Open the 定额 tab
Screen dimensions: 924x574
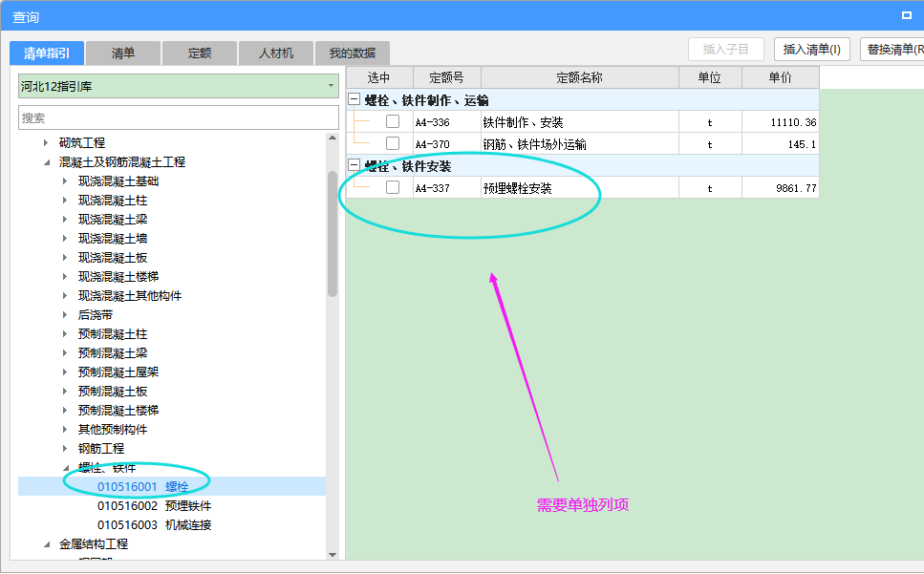(x=200, y=53)
